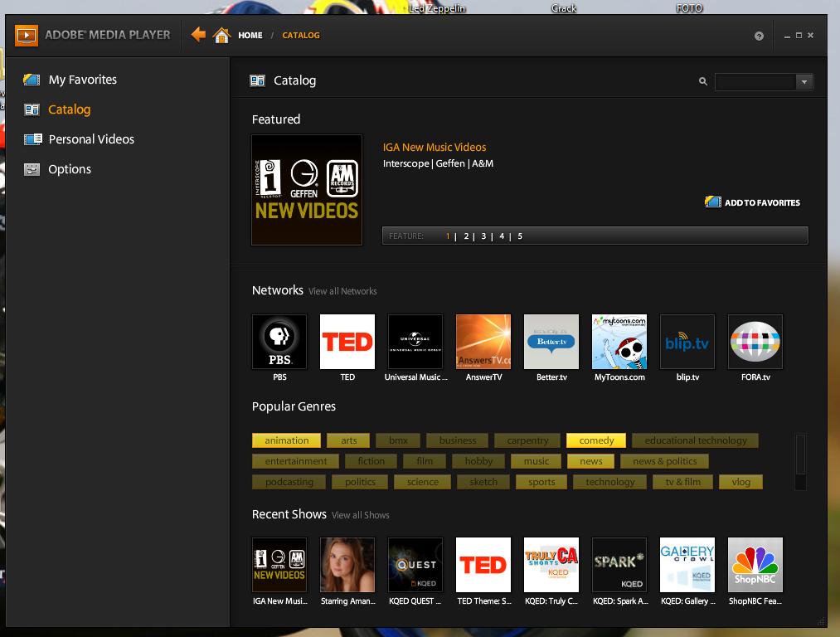Open the KQED Gallery Crawl show thumbnail
Screen dimensions: 840x637
687,565
